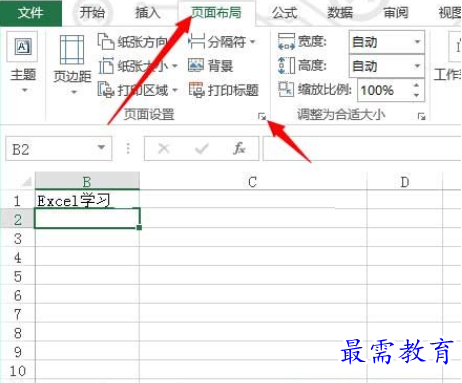462x383 pixels.
Task: Open 打印区域 print area menu
Action: [138, 90]
